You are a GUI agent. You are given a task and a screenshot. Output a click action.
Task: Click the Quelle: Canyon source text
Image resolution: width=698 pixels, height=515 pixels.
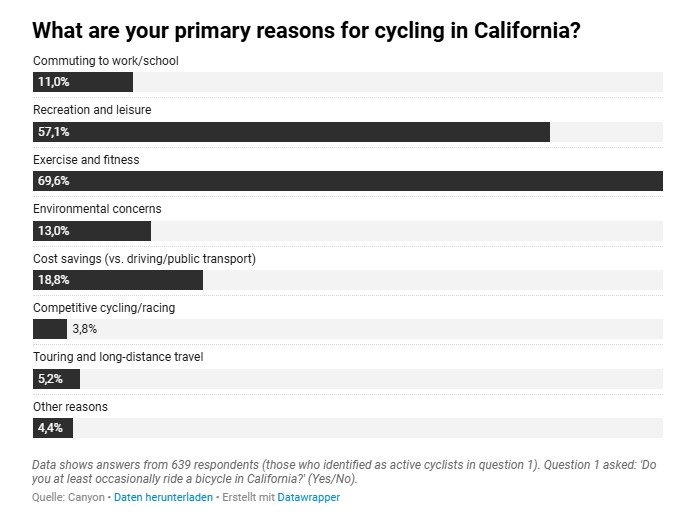(x=68, y=497)
